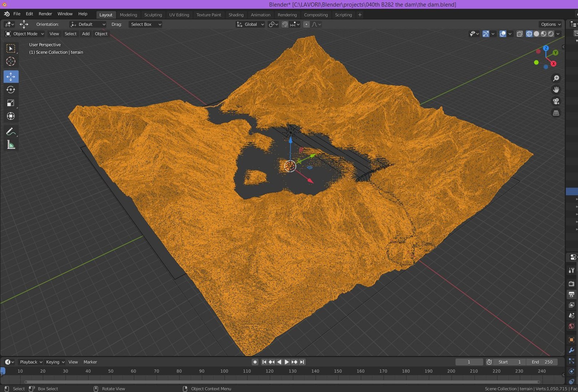Viewport: 578px width, 392px height.
Task: Click the Blender logo menu icon
Action: 7,14
